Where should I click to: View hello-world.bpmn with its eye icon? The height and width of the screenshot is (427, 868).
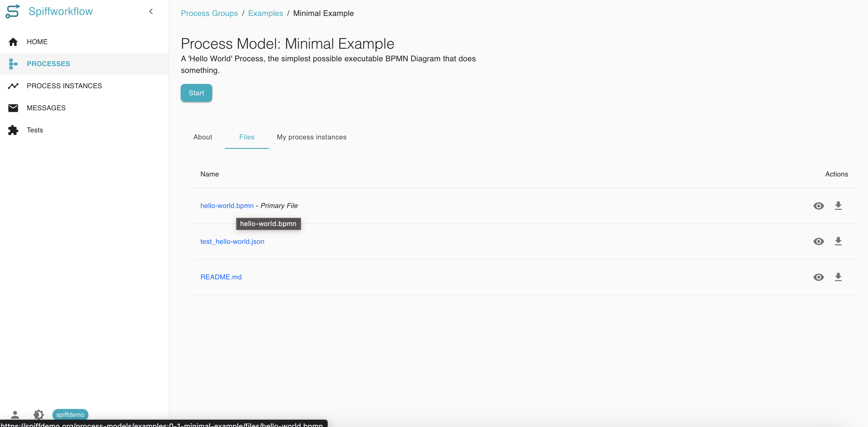click(818, 206)
